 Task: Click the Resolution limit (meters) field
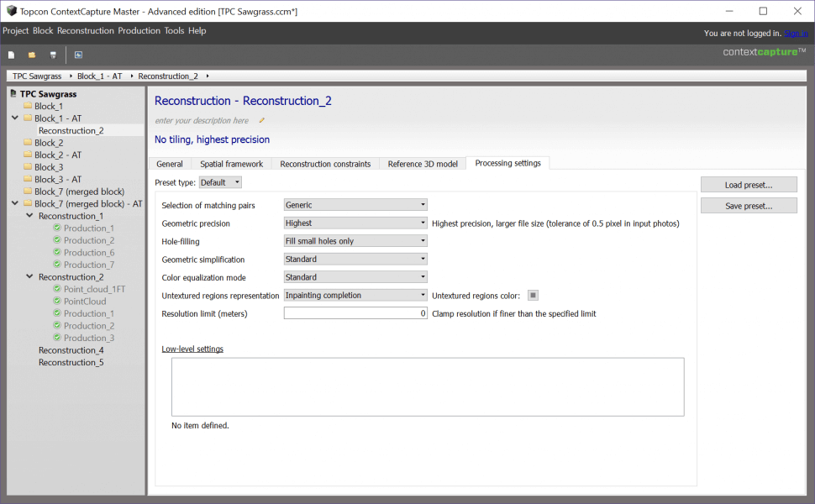coord(355,313)
